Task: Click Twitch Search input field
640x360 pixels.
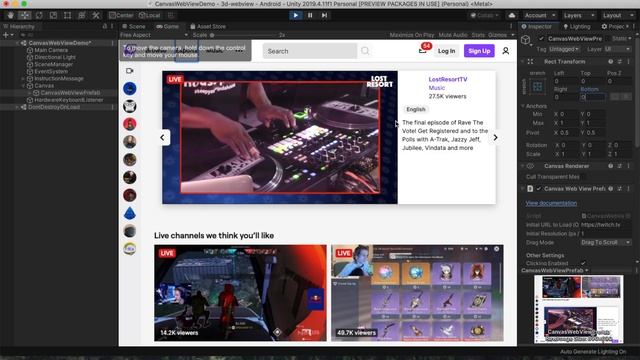Action: coord(310,51)
